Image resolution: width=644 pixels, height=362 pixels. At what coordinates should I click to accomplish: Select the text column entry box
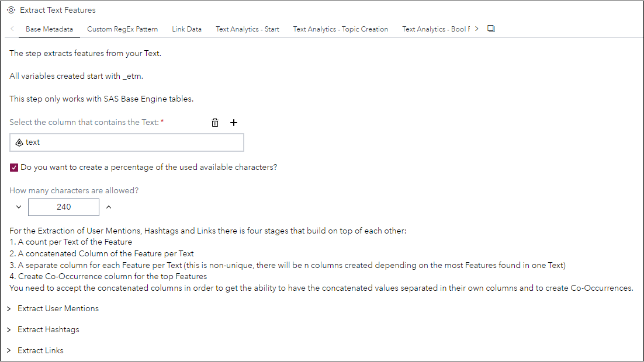pyautogui.click(x=126, y=142)
